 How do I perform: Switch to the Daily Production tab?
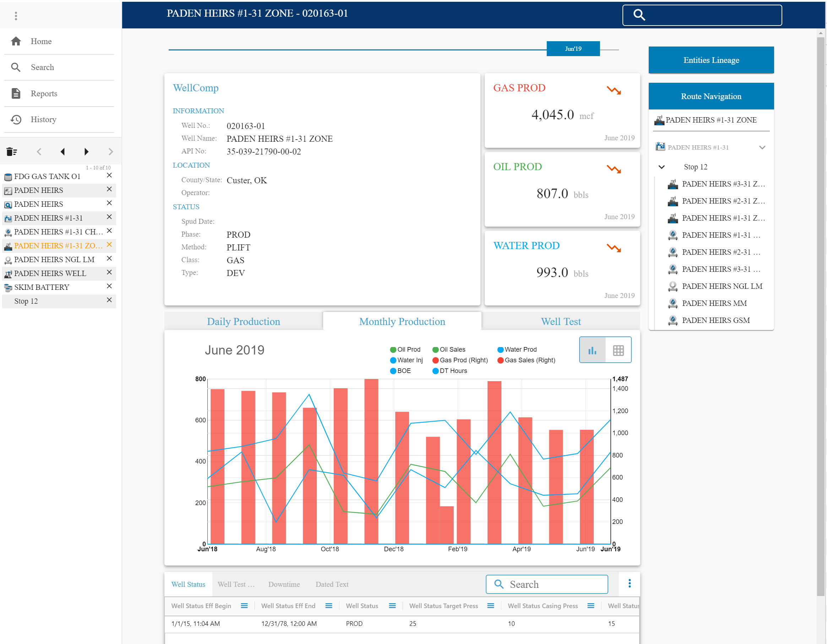(244, 321)
